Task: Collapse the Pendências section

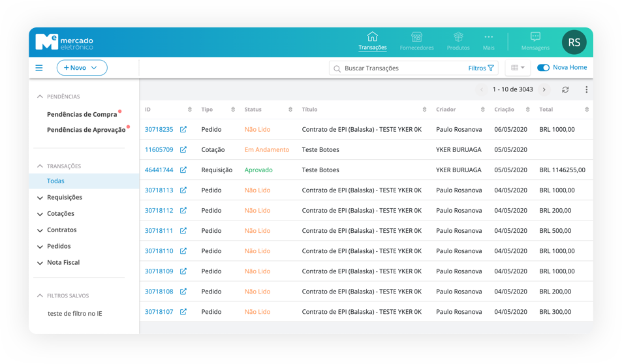Action: pyautogui.click(x=40, y=97)
